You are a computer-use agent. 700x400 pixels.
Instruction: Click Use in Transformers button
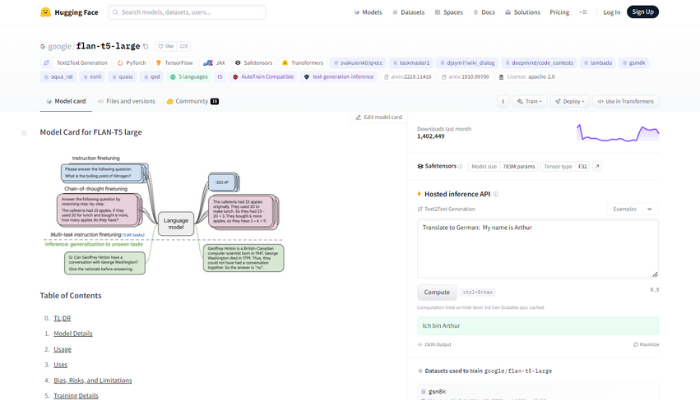click(625, 101)
